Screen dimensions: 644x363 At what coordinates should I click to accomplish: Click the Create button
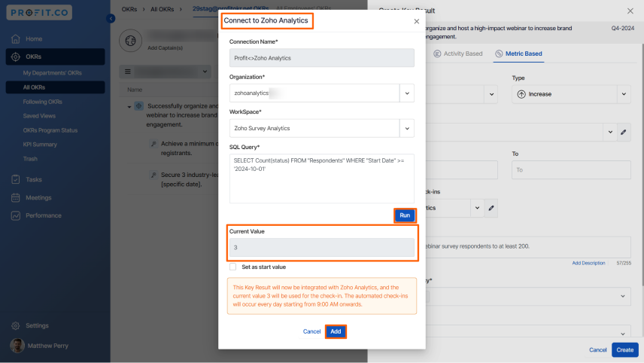[624, 350]
